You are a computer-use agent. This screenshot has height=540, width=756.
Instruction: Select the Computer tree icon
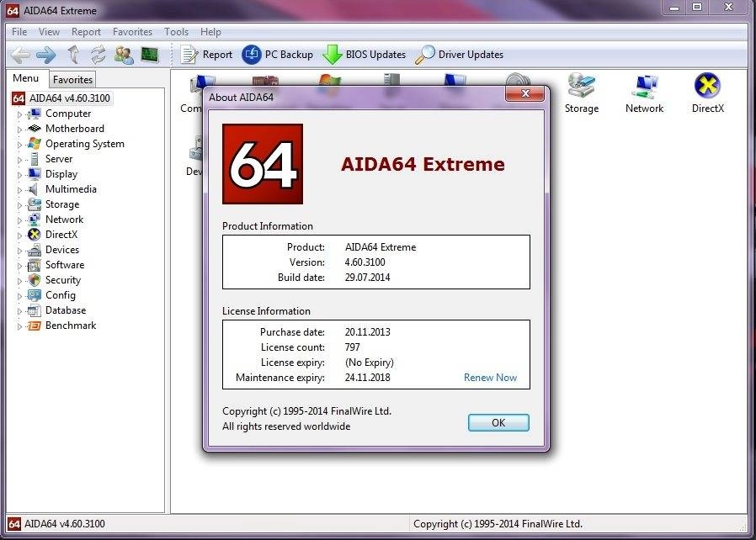click(35, 114)
